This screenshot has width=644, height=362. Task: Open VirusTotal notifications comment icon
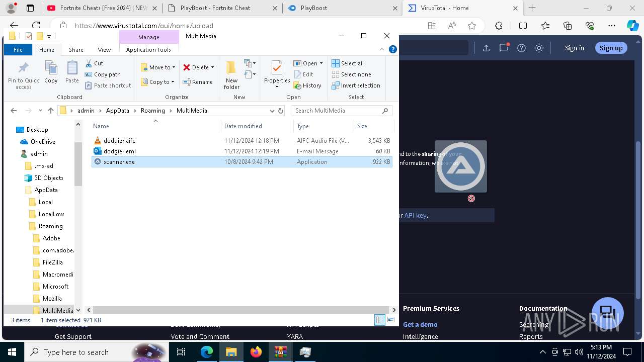[504, 48]
